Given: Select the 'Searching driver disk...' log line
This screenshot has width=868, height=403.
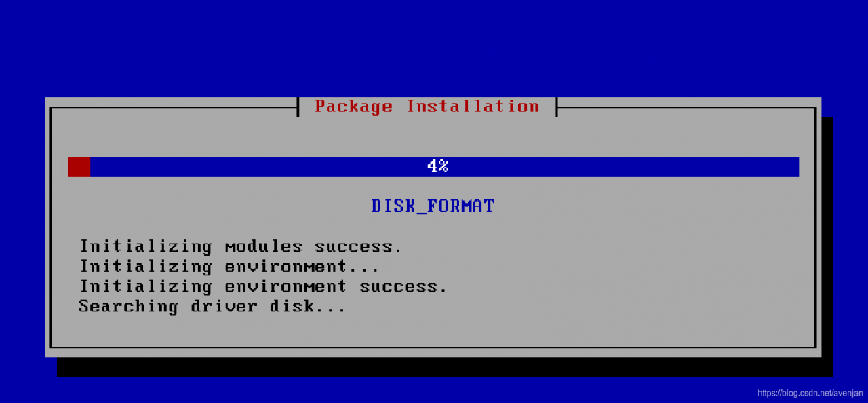Looking at the screenshot, I should 212,306.
